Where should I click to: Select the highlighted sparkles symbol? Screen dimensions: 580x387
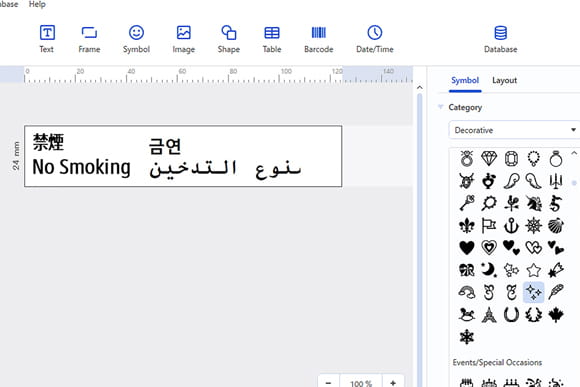coord(533,292)
